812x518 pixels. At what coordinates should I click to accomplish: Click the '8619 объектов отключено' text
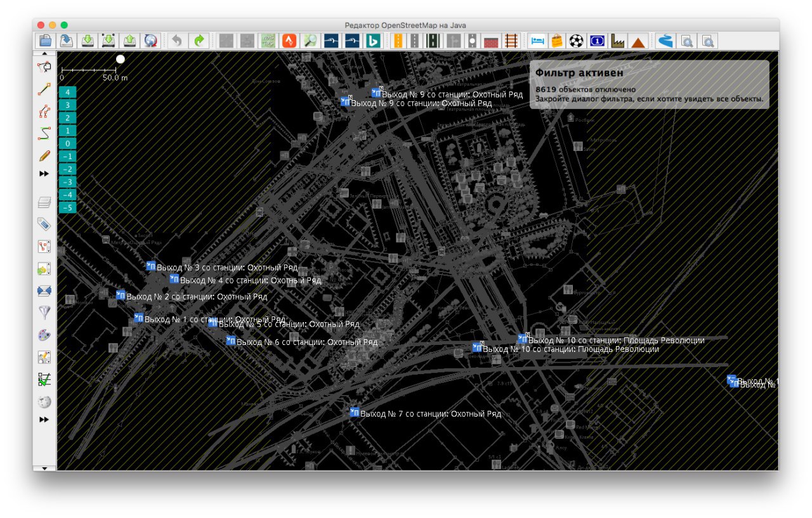point(586,89)
